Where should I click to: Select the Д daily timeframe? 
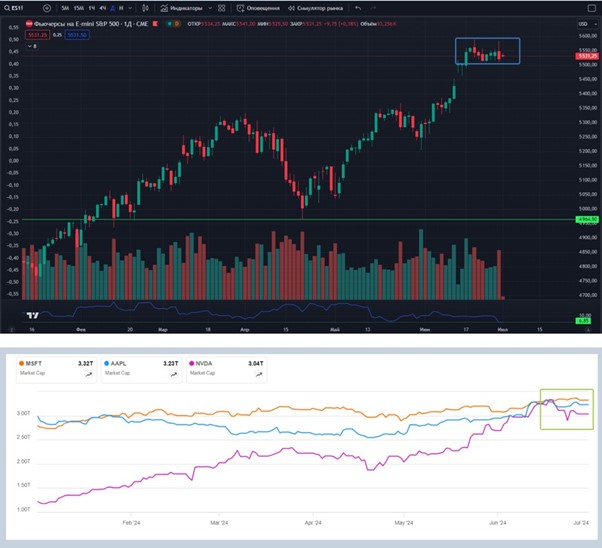112,8
